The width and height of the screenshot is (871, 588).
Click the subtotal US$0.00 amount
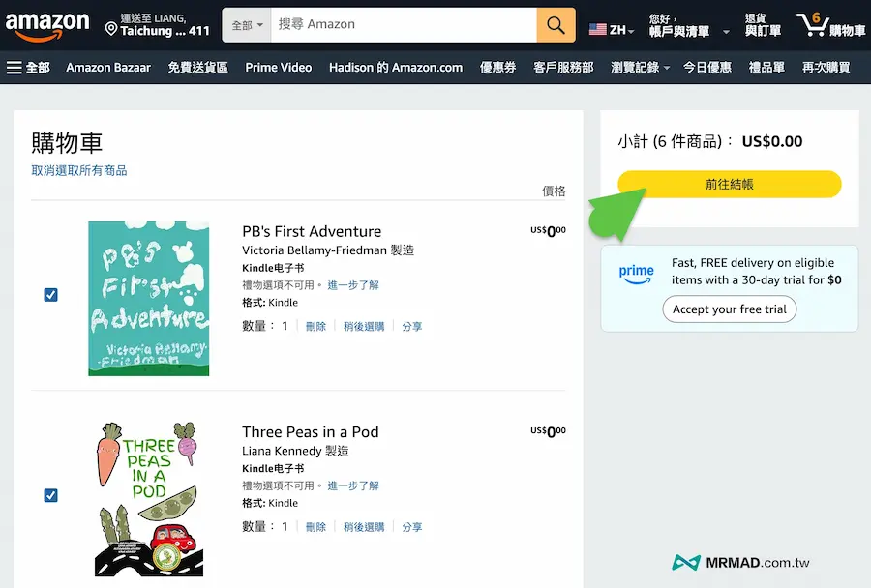[772, 141]
